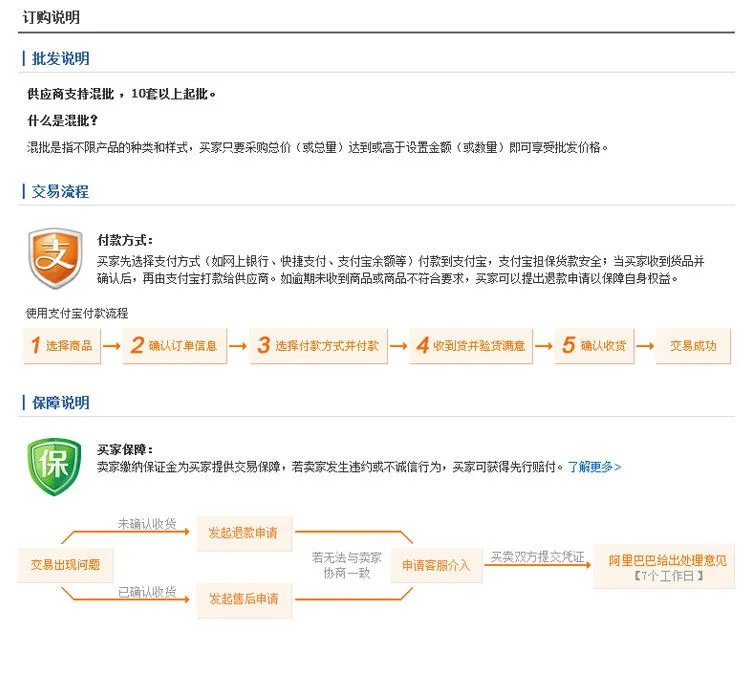Click the 若无法与卖家协商一致 label
This screenshot has height=687, width=750.
[347, 565]
